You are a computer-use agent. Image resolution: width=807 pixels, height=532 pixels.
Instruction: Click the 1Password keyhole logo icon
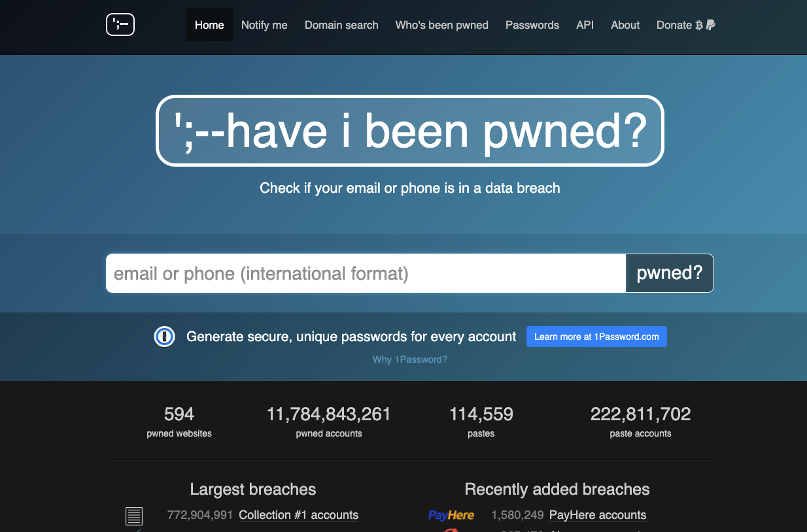click(x=164, y=337)
